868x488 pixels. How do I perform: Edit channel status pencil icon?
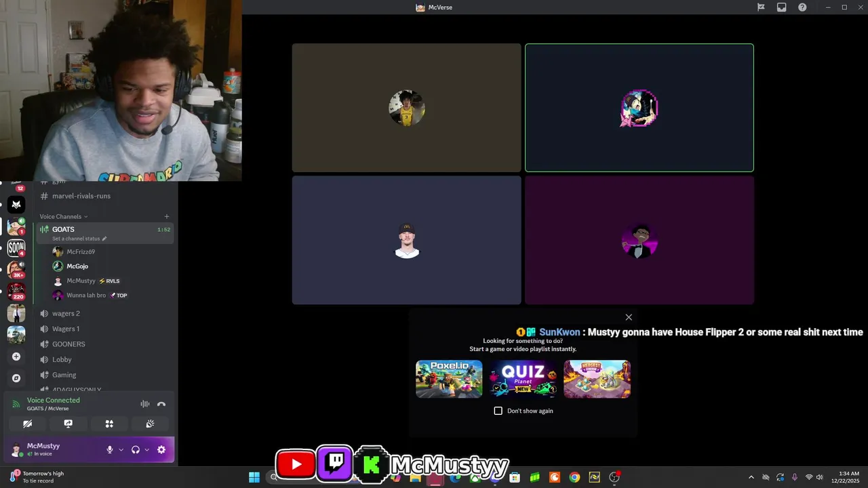104,239
